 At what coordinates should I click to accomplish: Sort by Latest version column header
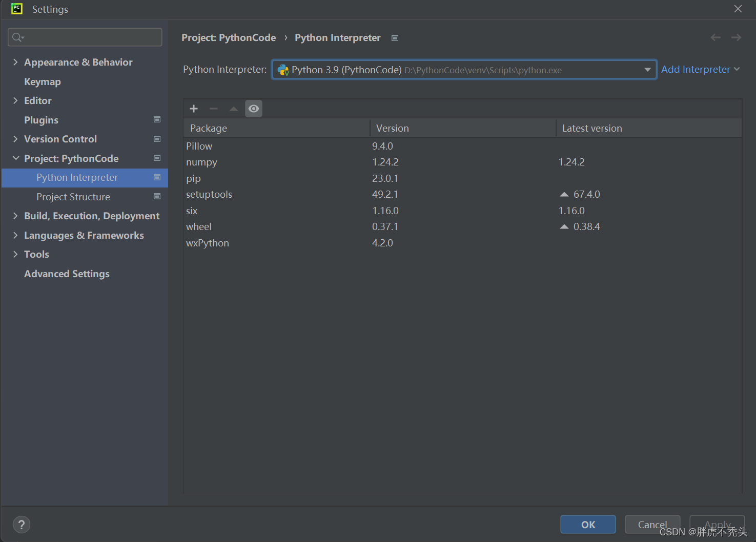pyautogui.click(x=649, y=128)
